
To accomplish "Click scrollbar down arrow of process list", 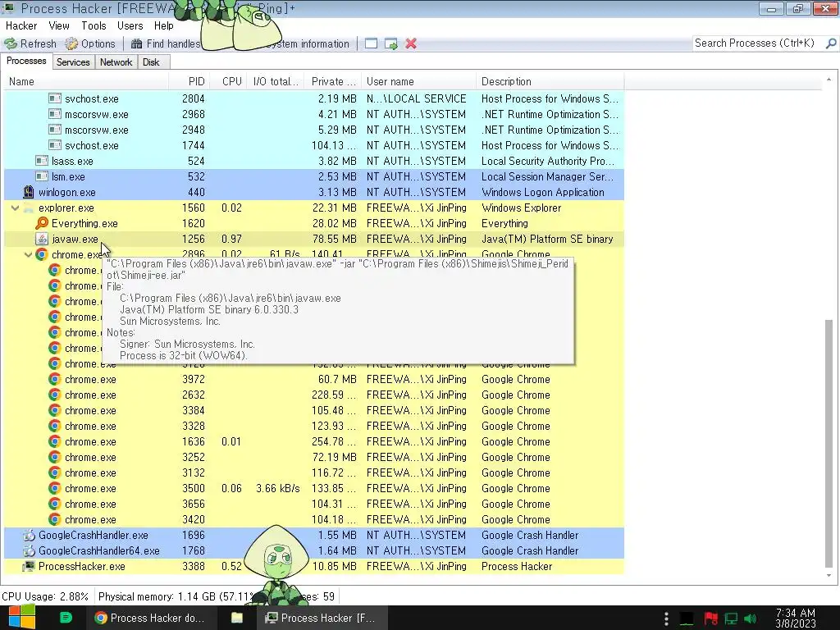I will [829, 576].
